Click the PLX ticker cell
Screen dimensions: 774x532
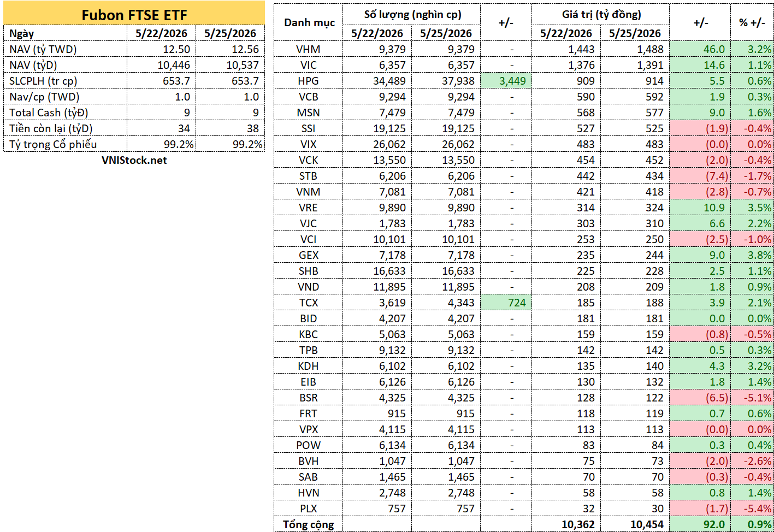309,509
